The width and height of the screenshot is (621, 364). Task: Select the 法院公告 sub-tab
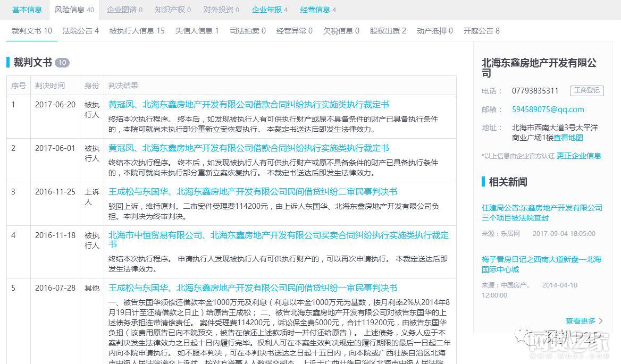[x=77, y=31]
